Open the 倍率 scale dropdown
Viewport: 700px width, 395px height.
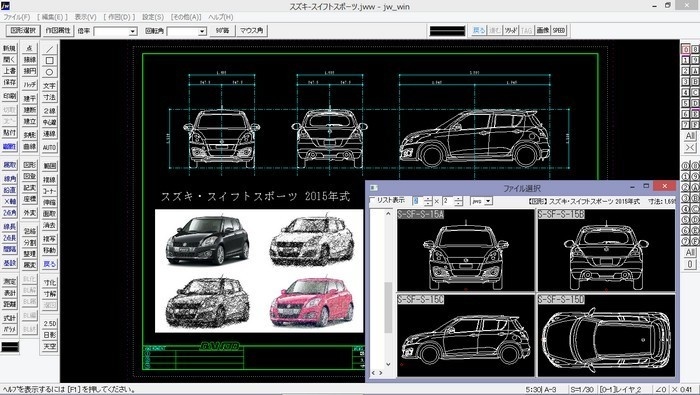pyautogui.click(x=133, y=31)
